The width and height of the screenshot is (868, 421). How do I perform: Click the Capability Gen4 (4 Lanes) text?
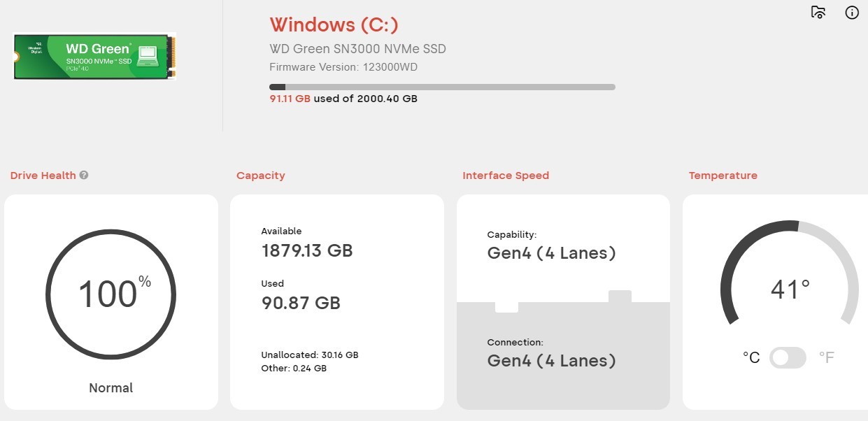[x=551, y=253]
